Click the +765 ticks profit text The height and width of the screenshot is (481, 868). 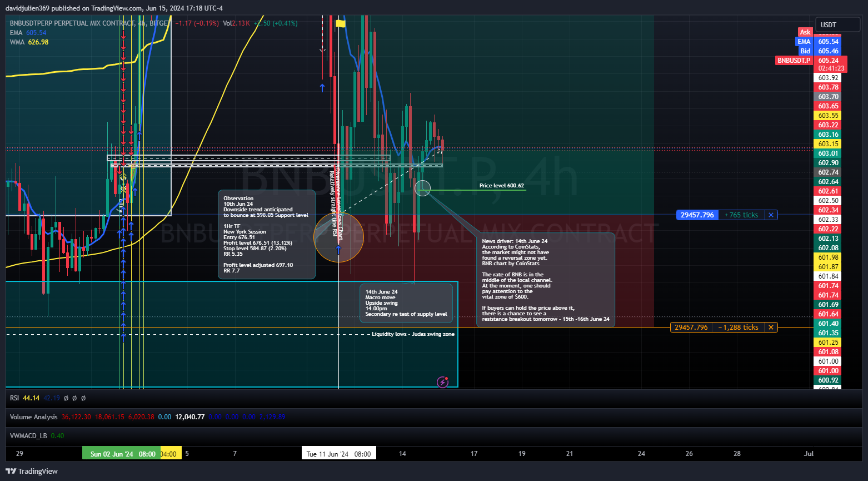741,215
